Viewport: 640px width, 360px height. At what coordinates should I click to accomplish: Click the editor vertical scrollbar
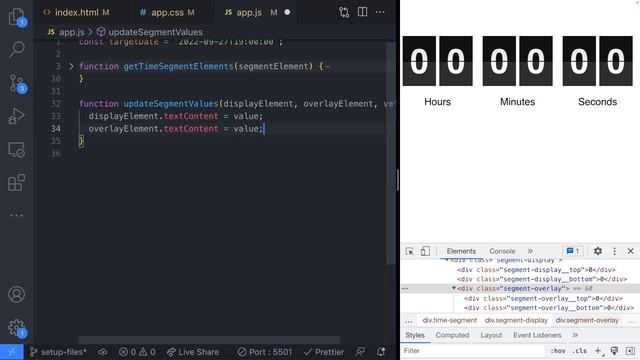point(391,153)
